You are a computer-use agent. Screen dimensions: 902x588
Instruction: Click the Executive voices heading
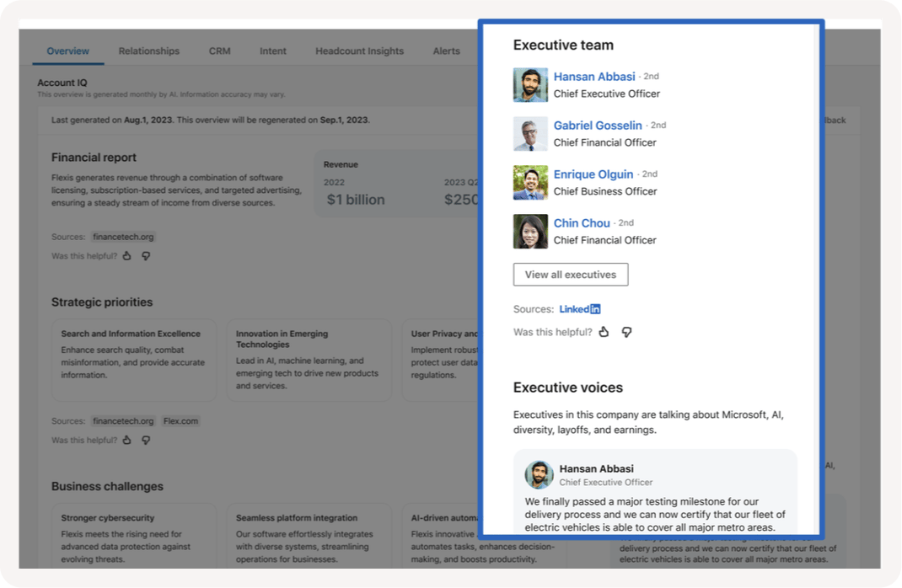(568, 388)
